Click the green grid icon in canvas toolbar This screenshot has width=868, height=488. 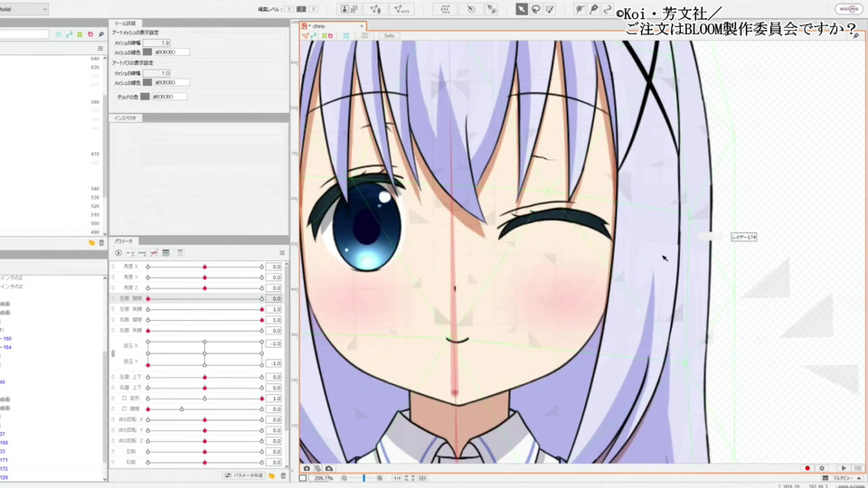(325, 35)
